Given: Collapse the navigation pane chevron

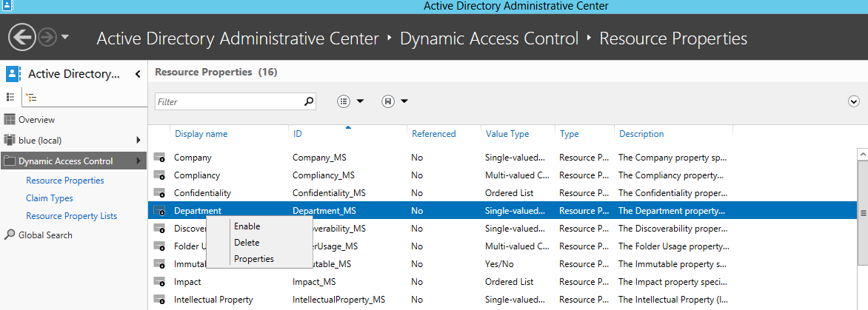Looking at the screenshot, I should pyautogui.click(x=138, y=74).
